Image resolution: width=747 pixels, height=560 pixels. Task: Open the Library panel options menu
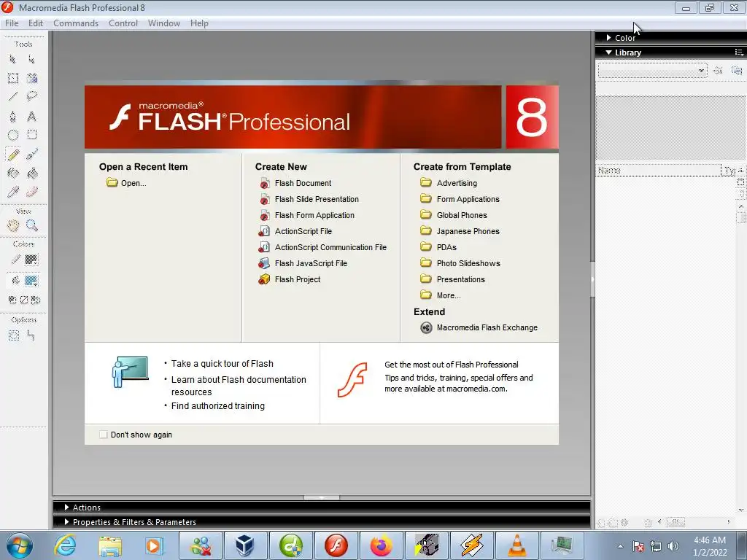tap(739, 52)
